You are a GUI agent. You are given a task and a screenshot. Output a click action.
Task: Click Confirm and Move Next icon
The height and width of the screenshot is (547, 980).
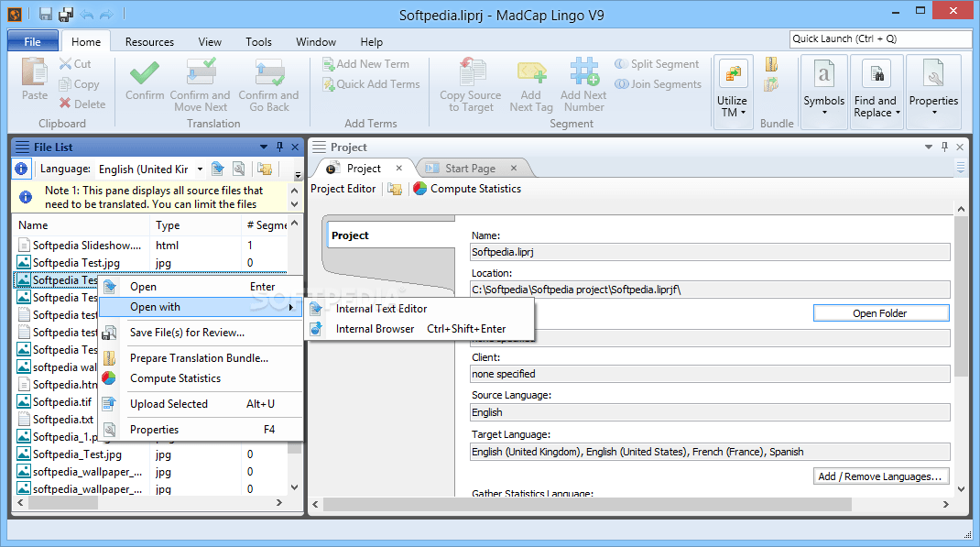[200, 71]
